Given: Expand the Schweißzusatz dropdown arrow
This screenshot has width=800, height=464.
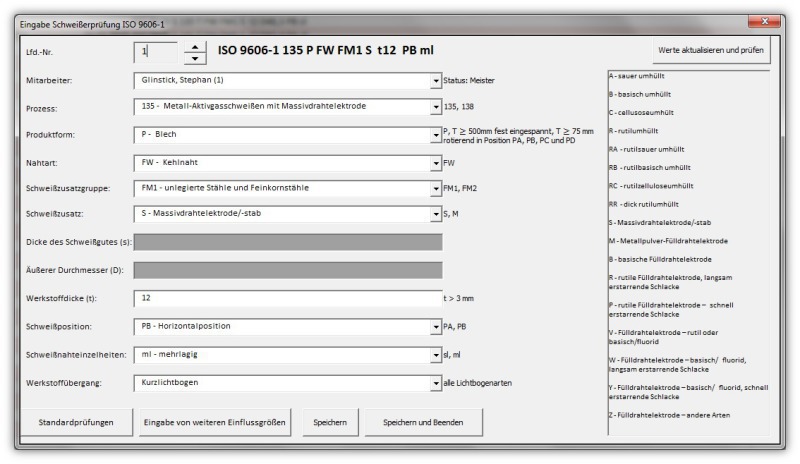Looking at the screenshot, I should pyautogui.click(x=435, y=212).
